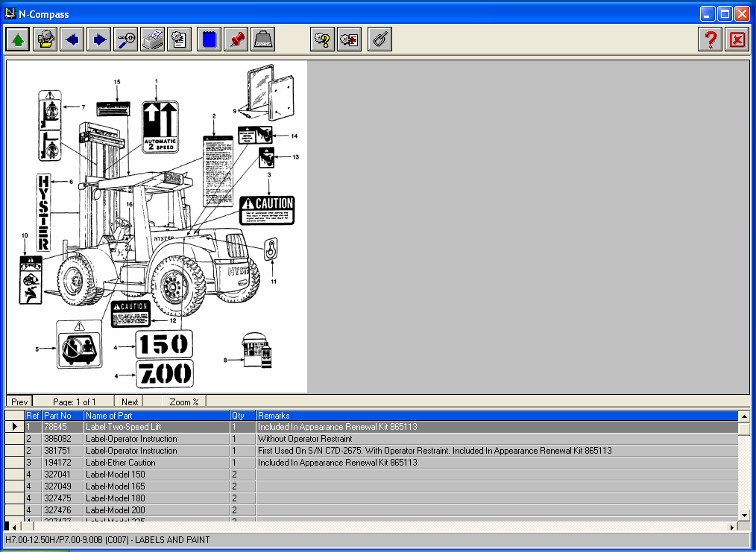Screen dimensions: 756x552
Task: Click the 150 model label in diagram
Action: [164, 344]
